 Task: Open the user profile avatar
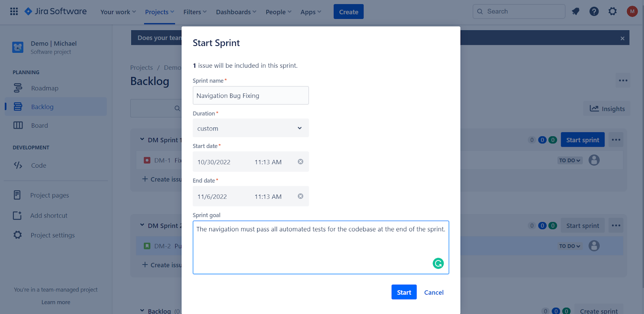tap(632, 12)
